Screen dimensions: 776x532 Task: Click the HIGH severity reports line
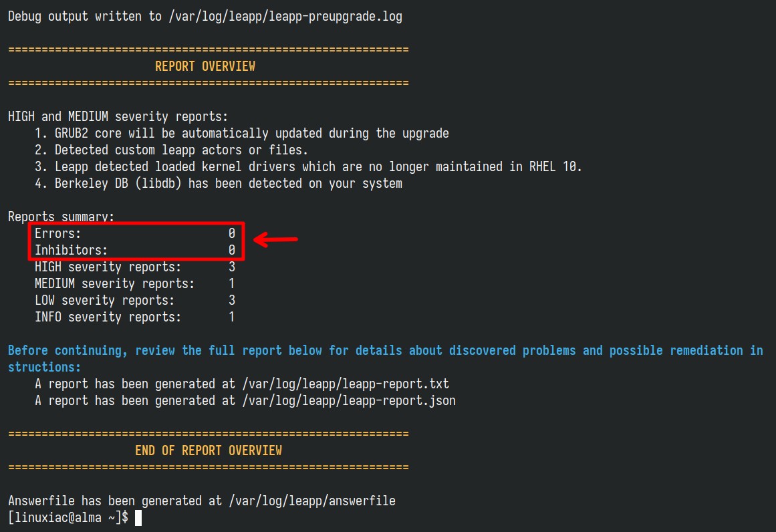point(134,267)
